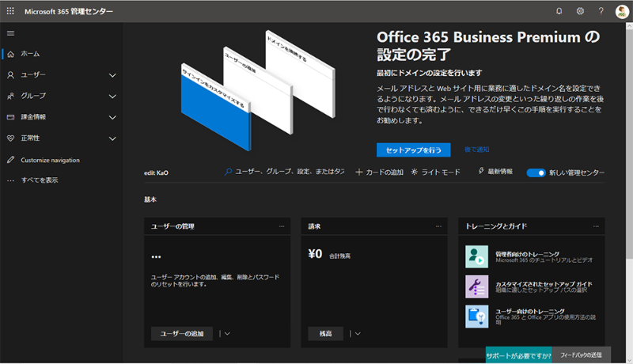Click フィードバックの送信 button
Screen dimensions: 633x364
point(581,355)
